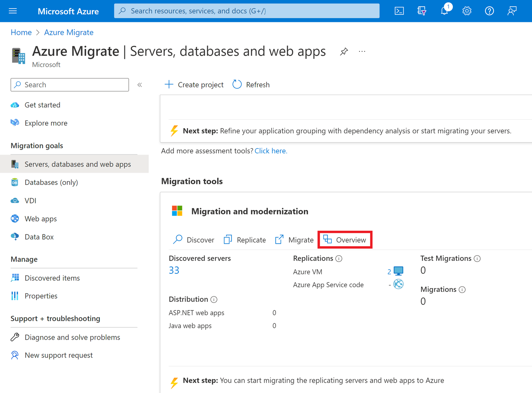Screen dimensions: 532x393
Task: Click Create project button
Action: coord(194,85)
